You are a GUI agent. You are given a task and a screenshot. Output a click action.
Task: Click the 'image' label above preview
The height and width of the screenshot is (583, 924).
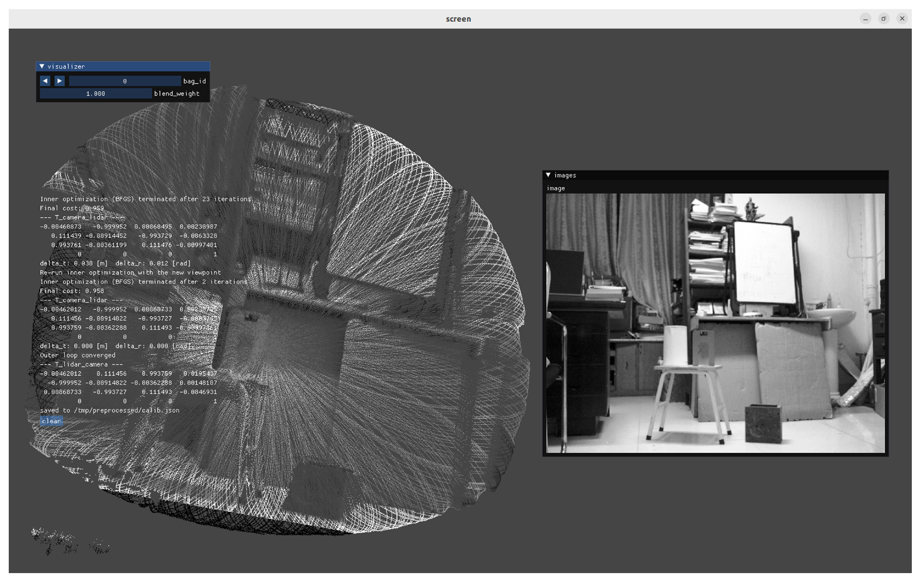[555, 188]
